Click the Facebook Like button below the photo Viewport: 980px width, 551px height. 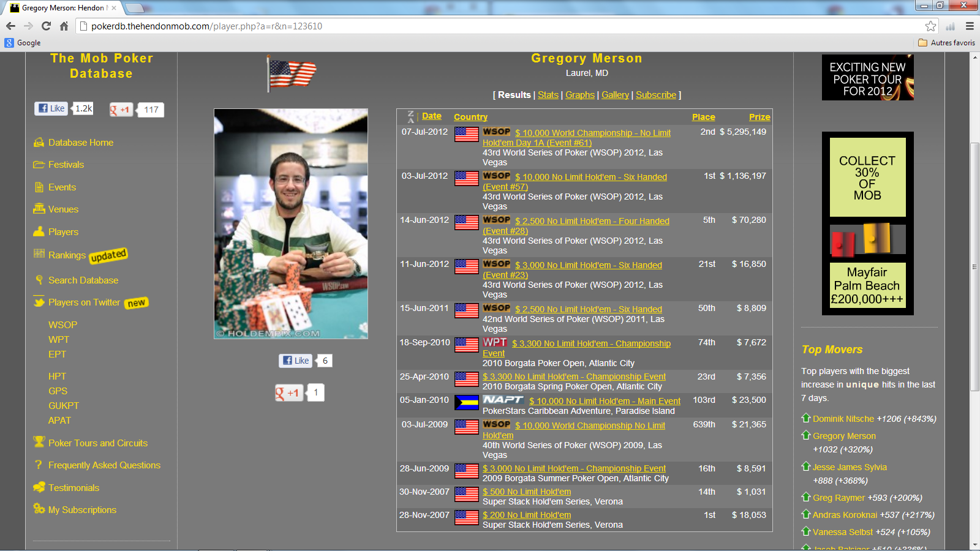pyautogui.click(x=295, y=361)
